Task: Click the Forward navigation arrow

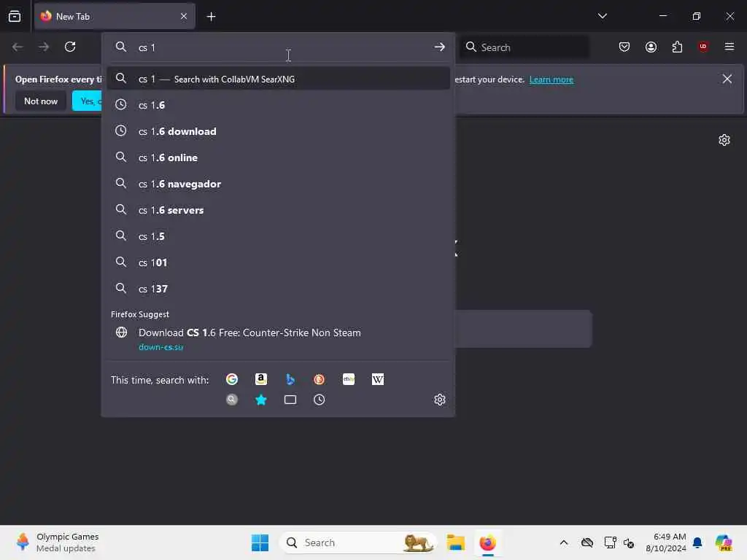Action: point(44,47)
